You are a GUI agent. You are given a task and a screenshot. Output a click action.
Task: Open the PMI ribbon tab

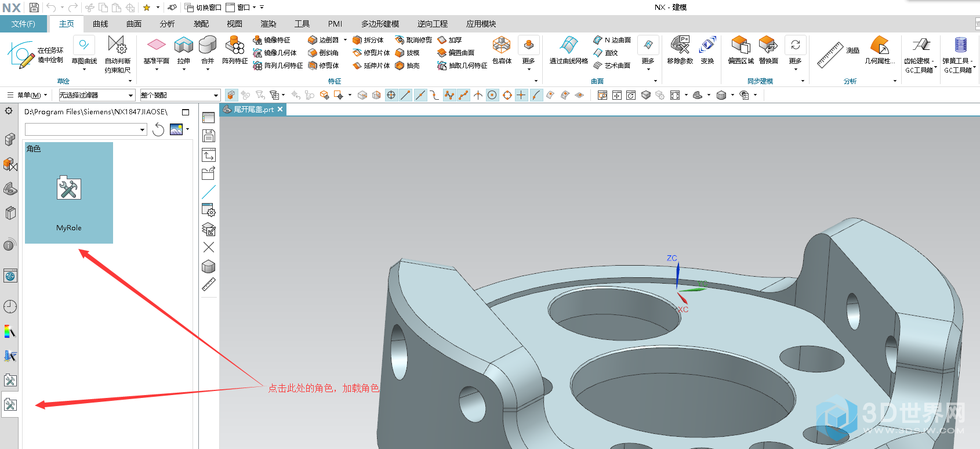[x=335, y=24]
